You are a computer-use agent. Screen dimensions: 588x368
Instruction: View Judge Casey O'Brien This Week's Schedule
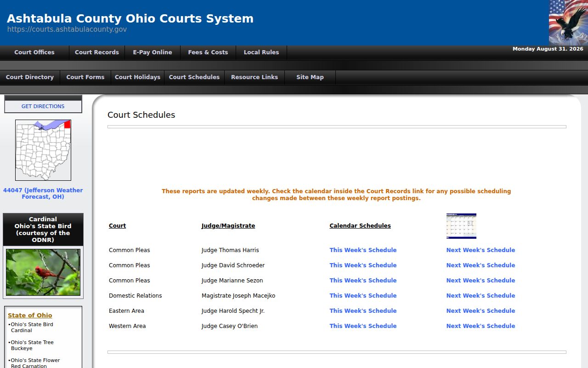[x=363, y=326]
